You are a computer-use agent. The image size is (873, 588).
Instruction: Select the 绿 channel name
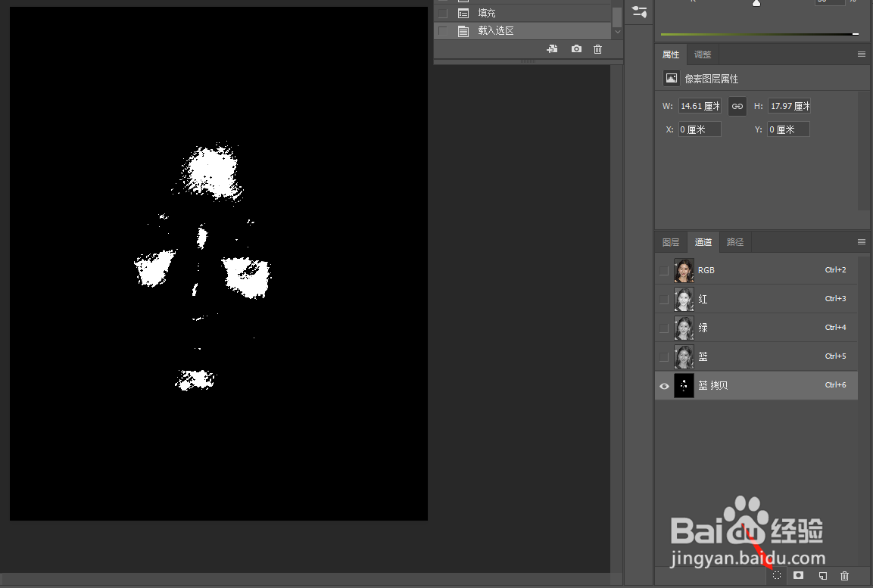[x=703, y=328]
